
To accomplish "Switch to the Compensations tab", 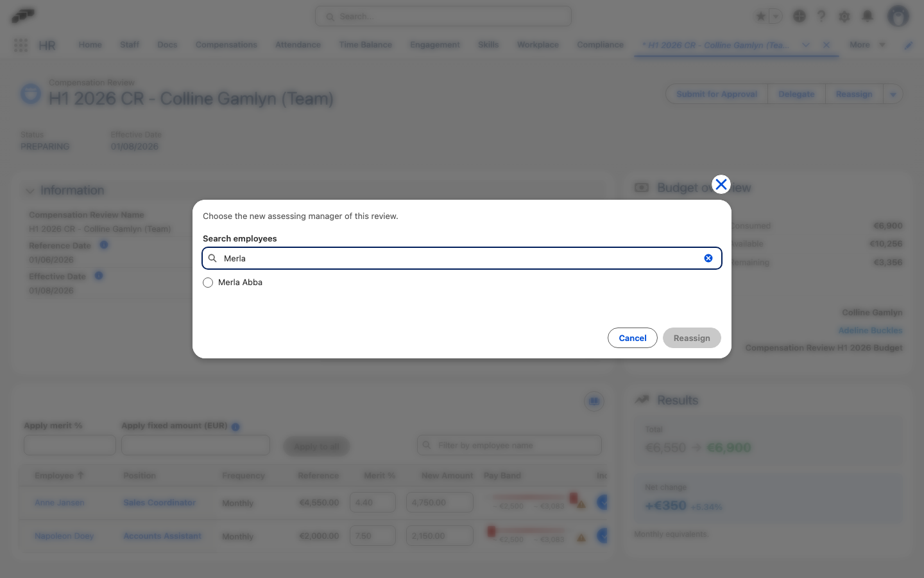I will [226, 45].
